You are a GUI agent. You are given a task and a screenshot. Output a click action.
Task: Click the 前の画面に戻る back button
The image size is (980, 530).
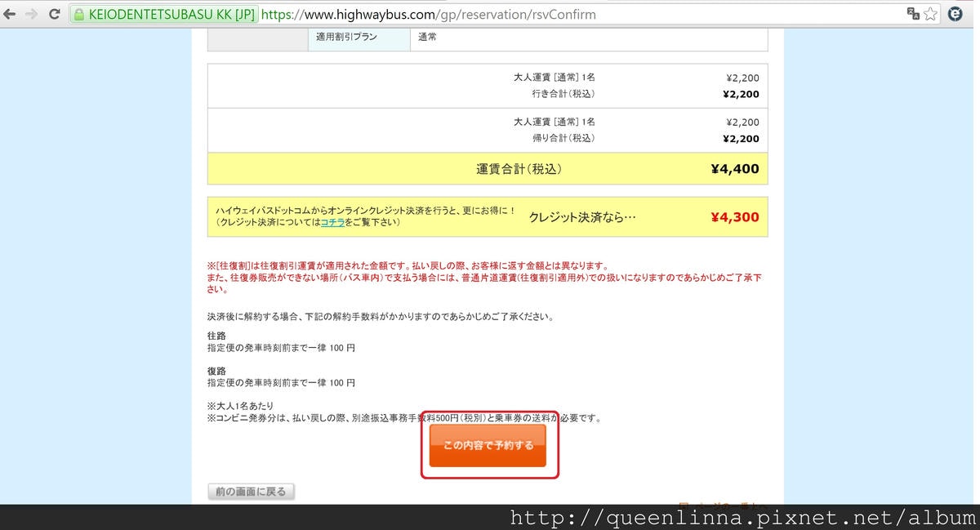pyautogui.click(x=251, y=492)
